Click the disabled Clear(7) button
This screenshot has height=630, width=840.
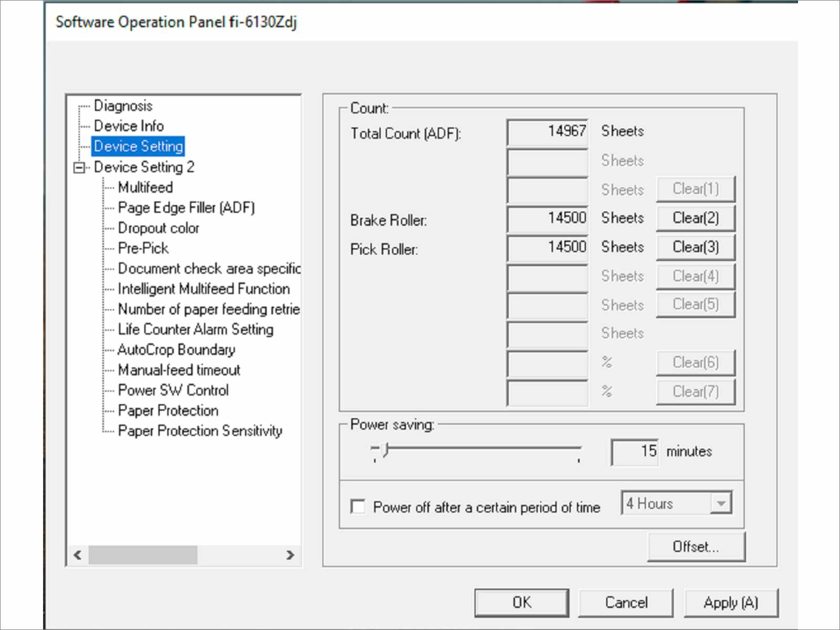point(696,392)
